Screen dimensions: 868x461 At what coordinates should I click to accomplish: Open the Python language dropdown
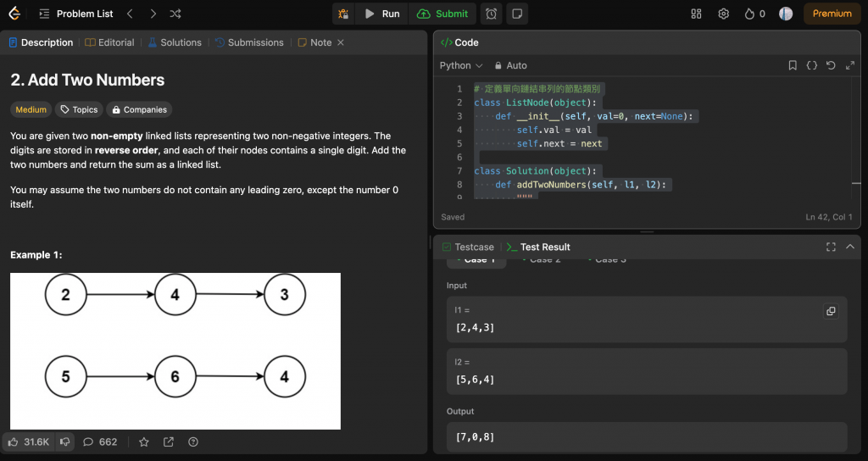(460, 65)
